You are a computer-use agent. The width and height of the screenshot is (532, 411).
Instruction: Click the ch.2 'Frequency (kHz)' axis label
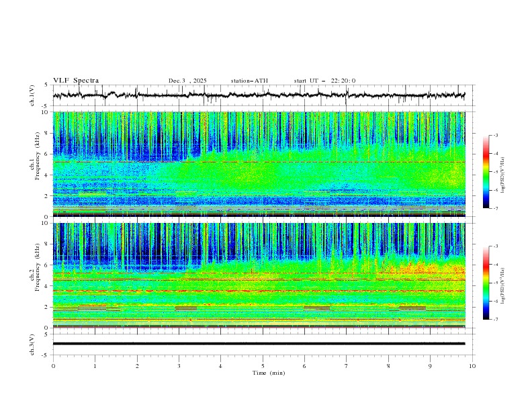click(38, 267)
